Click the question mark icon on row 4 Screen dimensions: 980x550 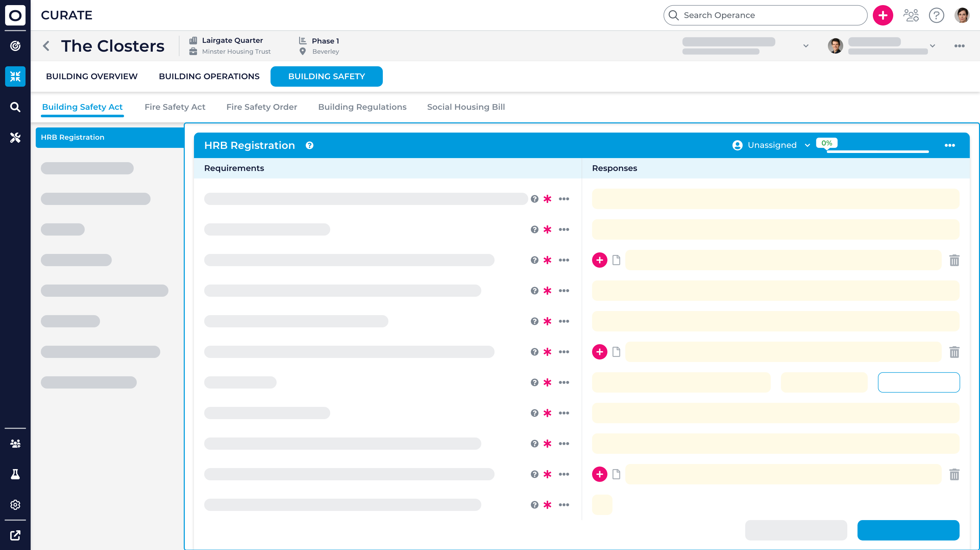534,290
